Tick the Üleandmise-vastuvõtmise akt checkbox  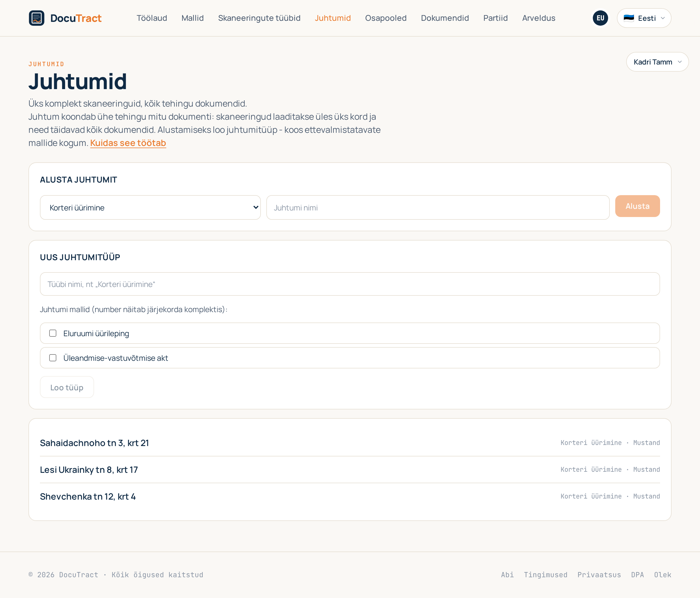coord(53,358)
